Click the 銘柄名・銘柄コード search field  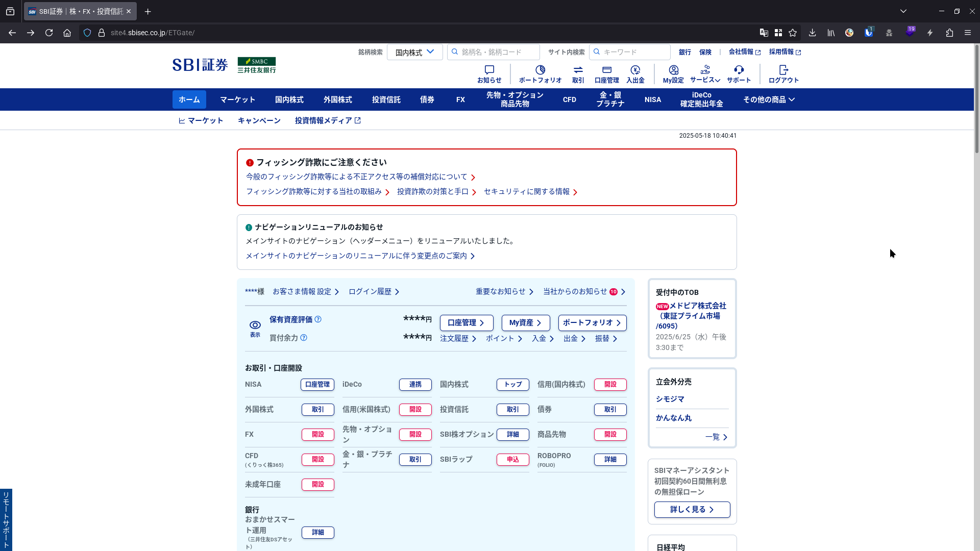coord(493,52)
